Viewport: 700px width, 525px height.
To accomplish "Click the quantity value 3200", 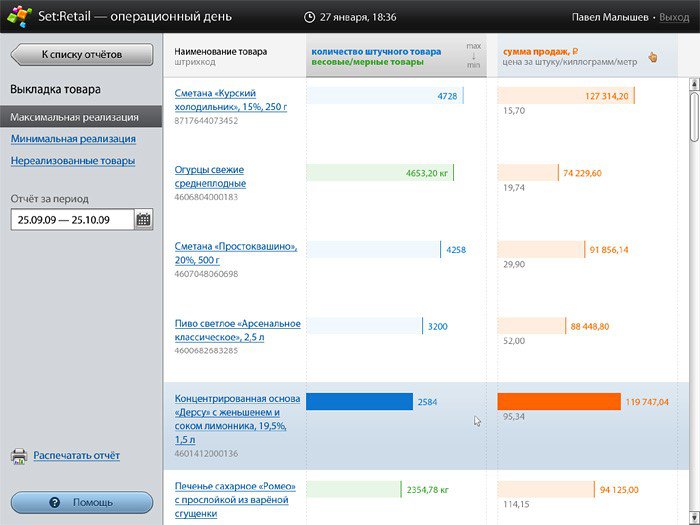I will [438, 327].
